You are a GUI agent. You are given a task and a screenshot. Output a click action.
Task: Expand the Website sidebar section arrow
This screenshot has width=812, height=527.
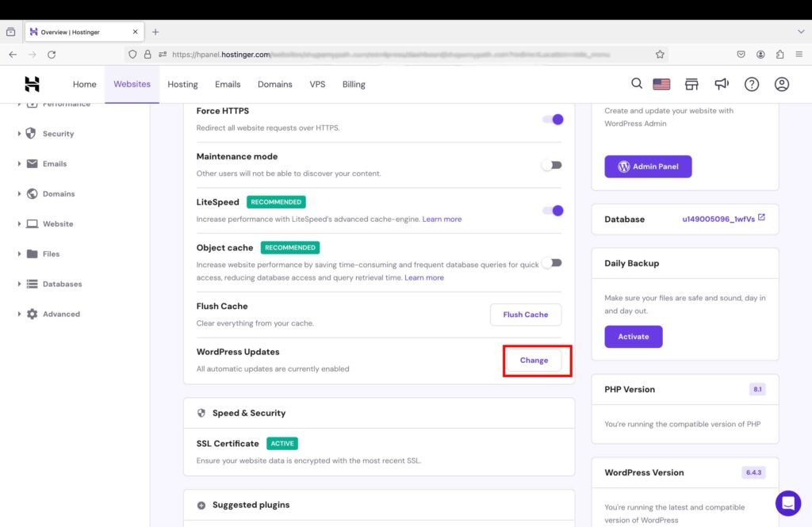click(19, 223)
